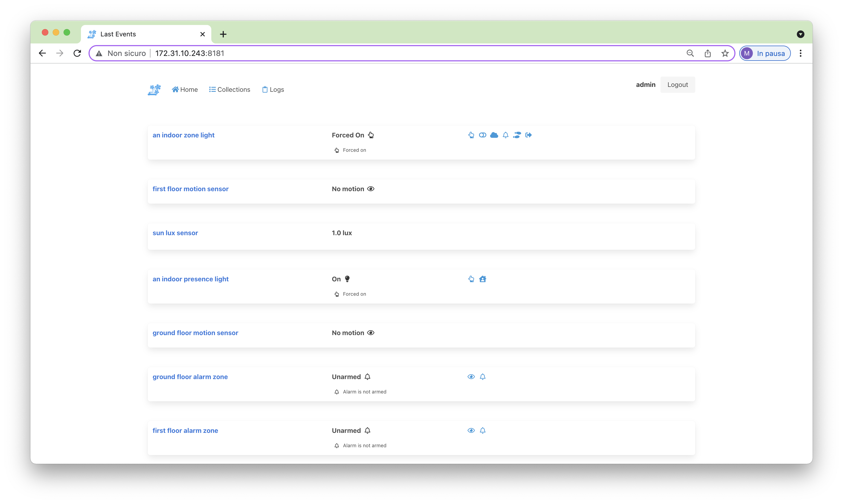Open the Logs page
This screenshot has height=504, width=843.
pos(273,90)
